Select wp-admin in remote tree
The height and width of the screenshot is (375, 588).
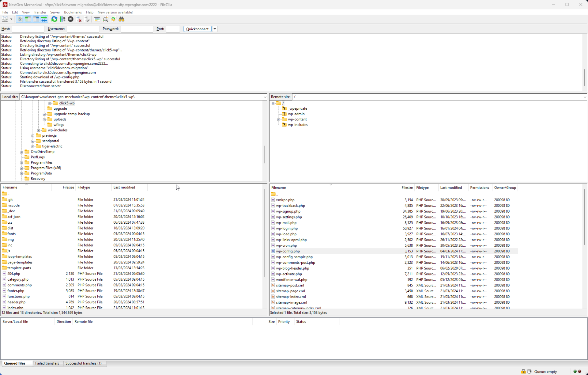click(x=296, y=114)
